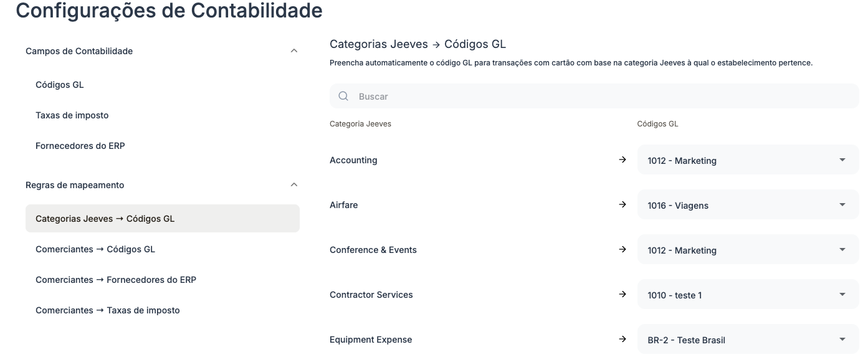Open Comerciantes → Fornecedores do ERP mapping
868x362 pixels.
coord(116,280)
